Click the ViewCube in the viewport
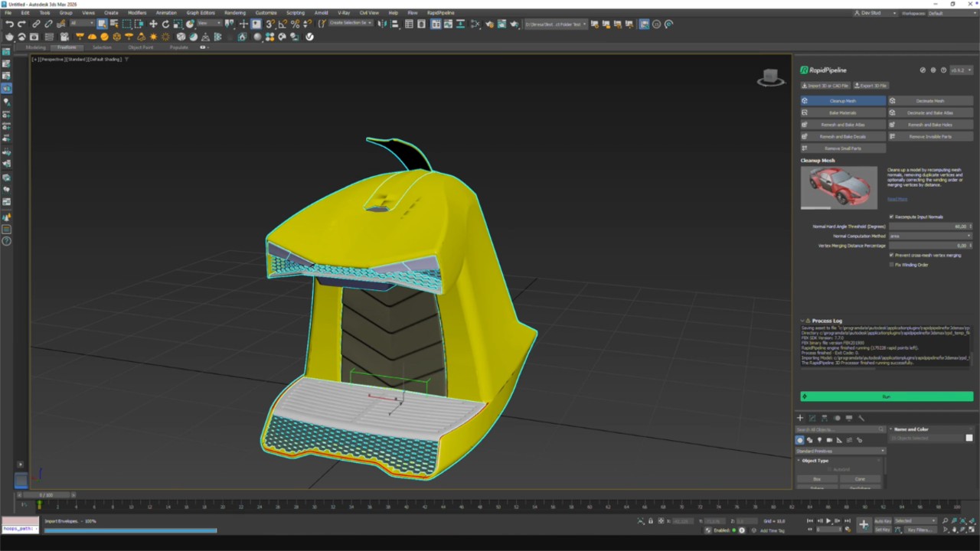Screen dimensions: 980x551 (771, 77)
